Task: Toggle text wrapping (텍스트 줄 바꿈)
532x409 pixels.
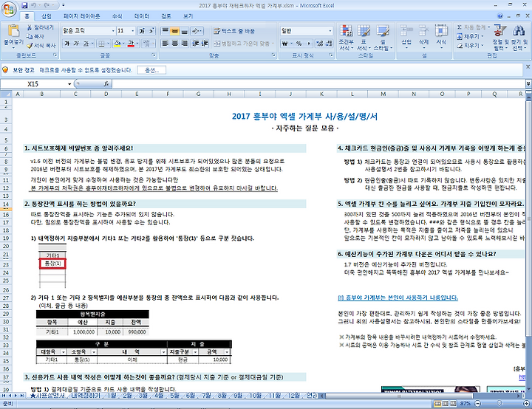Action: pos(234,31)
